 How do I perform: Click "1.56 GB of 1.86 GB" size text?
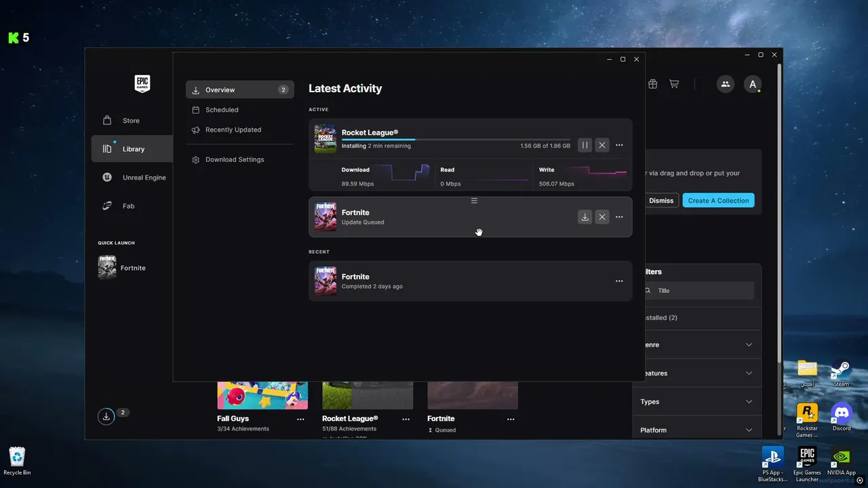(x=545, y=146)
